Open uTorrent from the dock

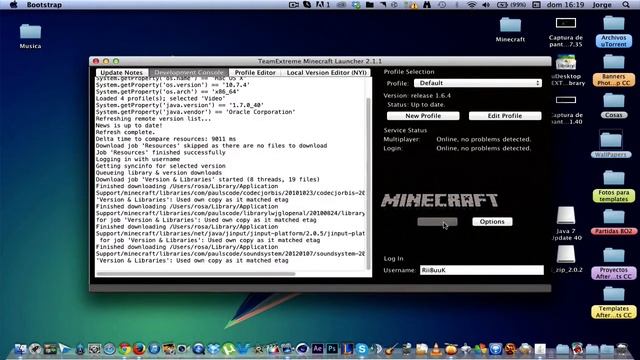228,349
